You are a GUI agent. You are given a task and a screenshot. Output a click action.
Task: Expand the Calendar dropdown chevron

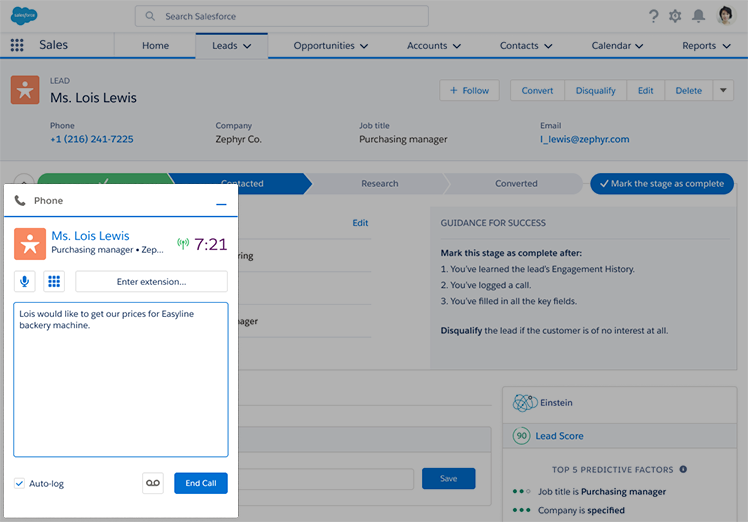click(x=639, y=46)
